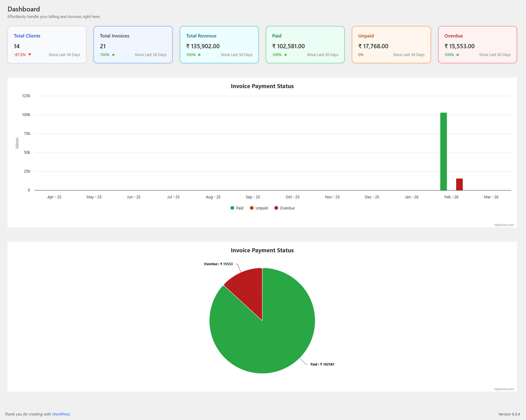The image size is (526, 420).
Task: Click the upward arrow icon on Paid card
Action: (285, 55)
